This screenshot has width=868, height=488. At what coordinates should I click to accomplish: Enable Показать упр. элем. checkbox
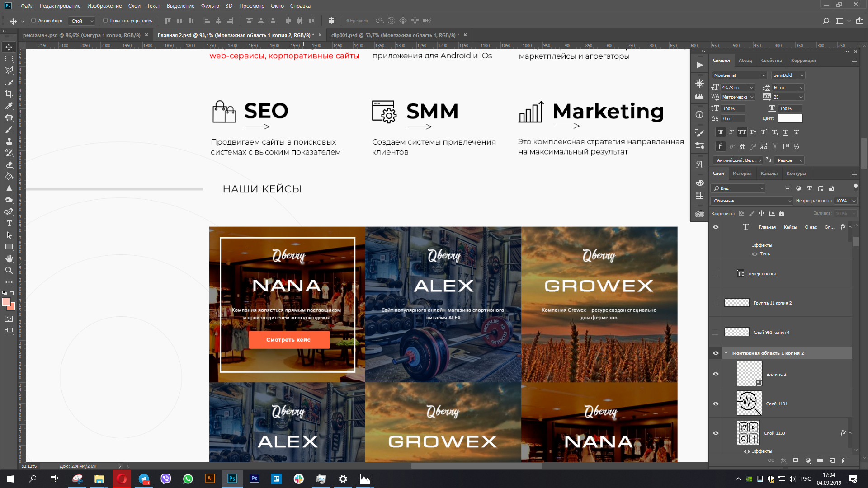point(105,20)
